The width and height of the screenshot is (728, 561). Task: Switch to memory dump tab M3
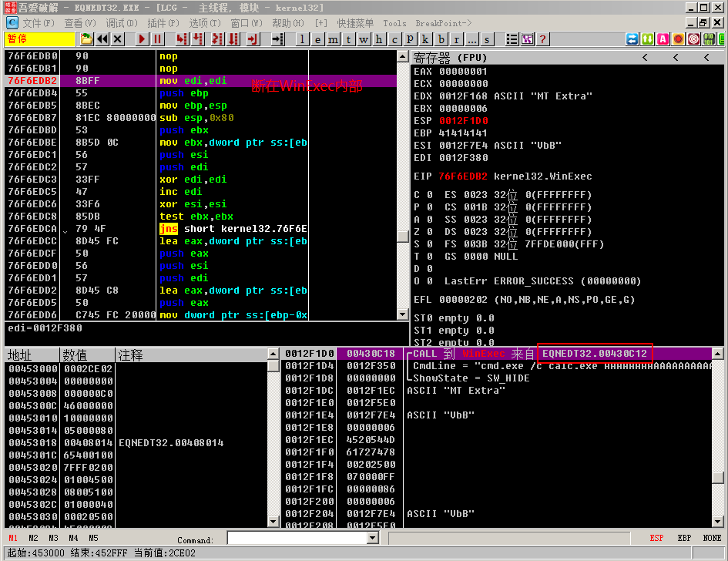53,538
